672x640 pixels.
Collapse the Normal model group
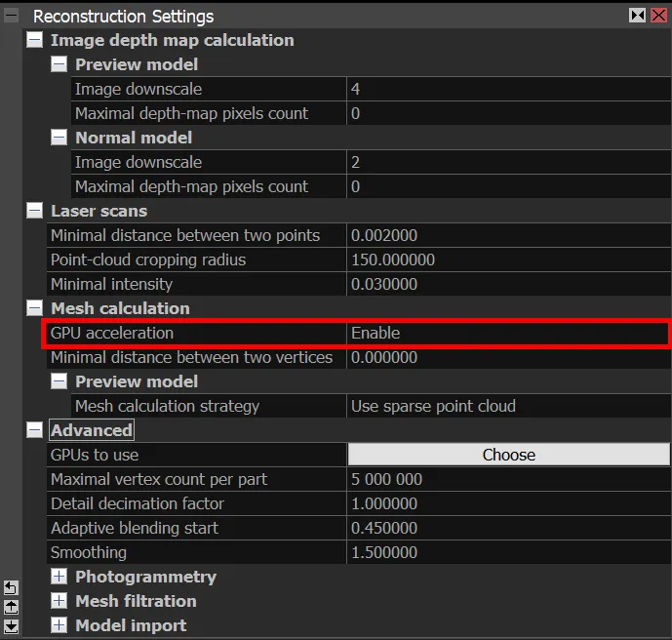[59, 138]
